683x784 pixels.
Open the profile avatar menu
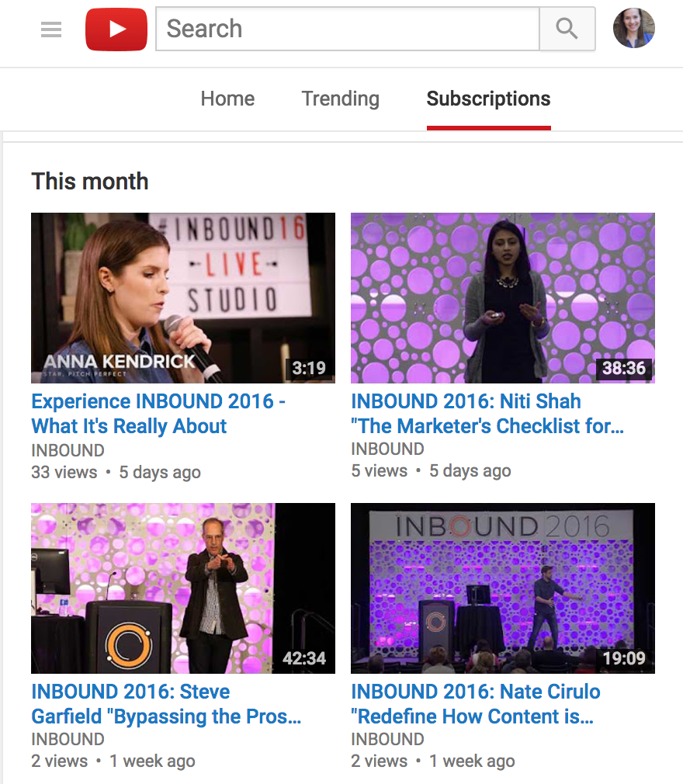633,29
